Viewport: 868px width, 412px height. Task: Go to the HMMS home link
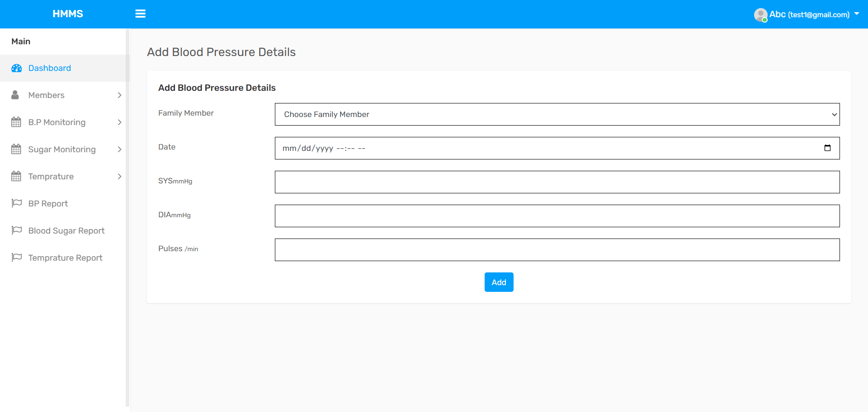[68, 14]
